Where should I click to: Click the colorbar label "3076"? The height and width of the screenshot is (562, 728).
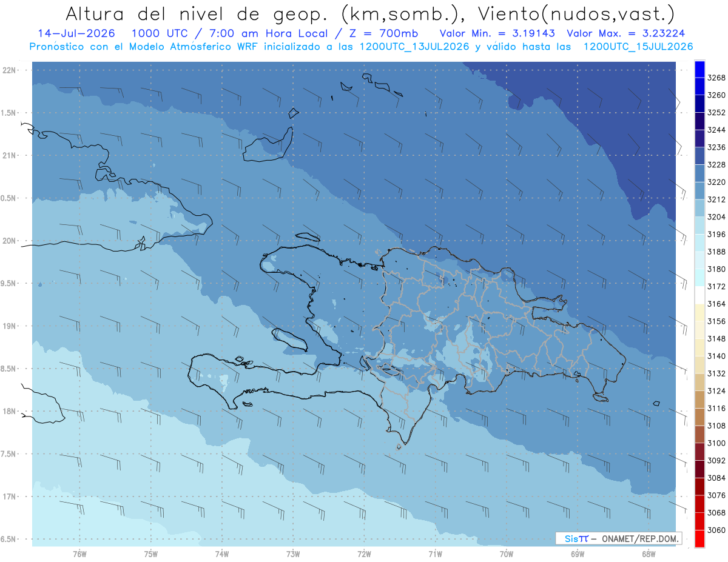pos(716,495)
